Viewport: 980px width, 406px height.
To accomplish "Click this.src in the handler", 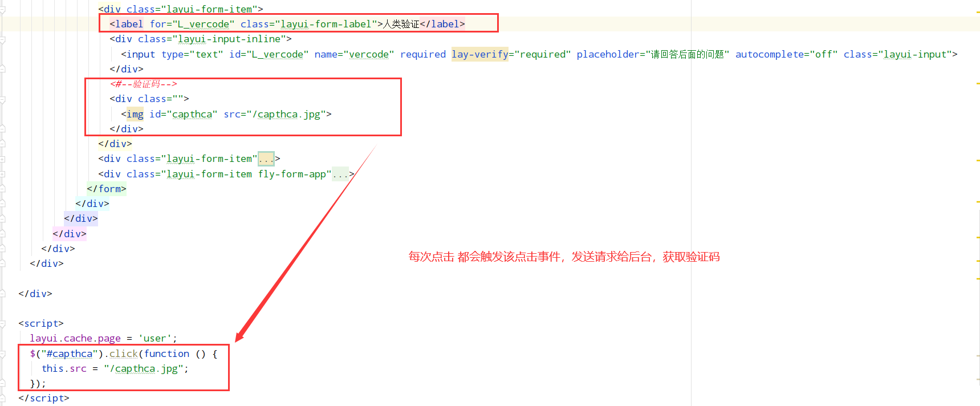I will click(x=64, y=368).
